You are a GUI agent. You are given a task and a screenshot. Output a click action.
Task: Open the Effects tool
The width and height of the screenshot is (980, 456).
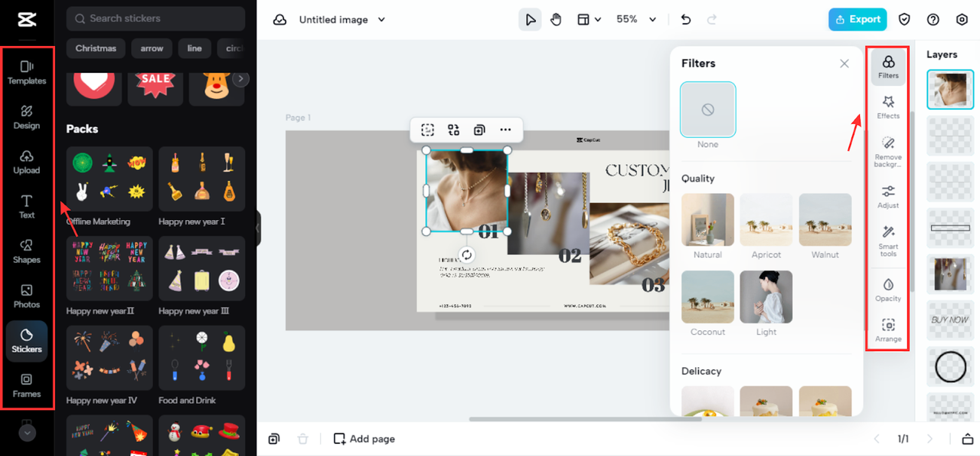point(888,107)
